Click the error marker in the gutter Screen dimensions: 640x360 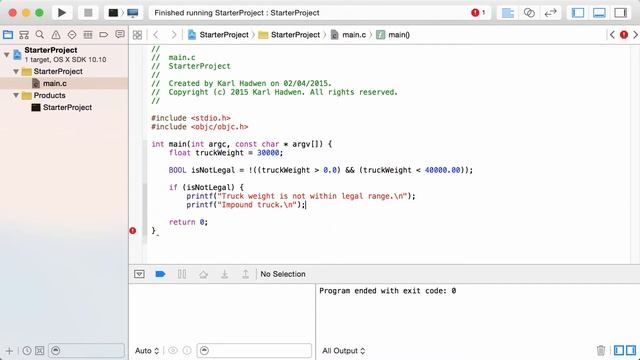(133, 231)
